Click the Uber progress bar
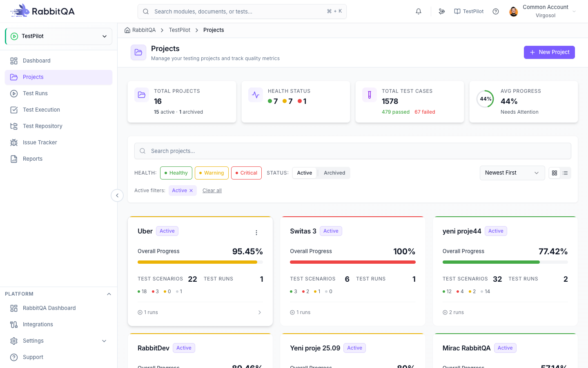Viewport: 588px width, 368px height. pos(200,262)
